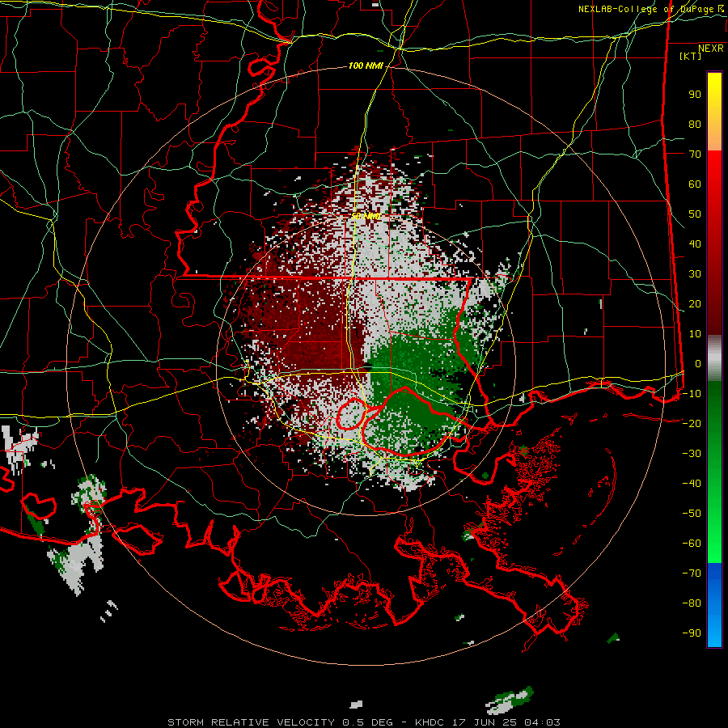This screenshot has height=728, width=728.
Task: Select the -50 value on the velocity scale
Action: pyautogui.click(x=692, y=514)
